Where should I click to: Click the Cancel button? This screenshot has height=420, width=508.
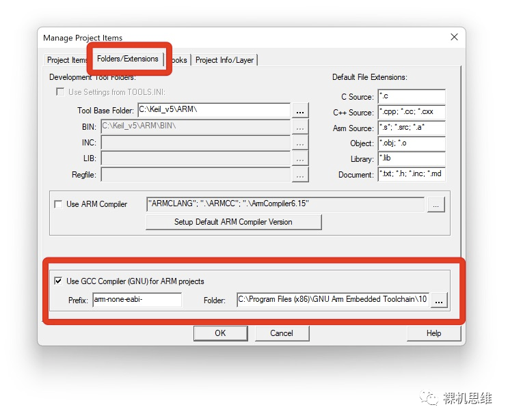(282, 333)
